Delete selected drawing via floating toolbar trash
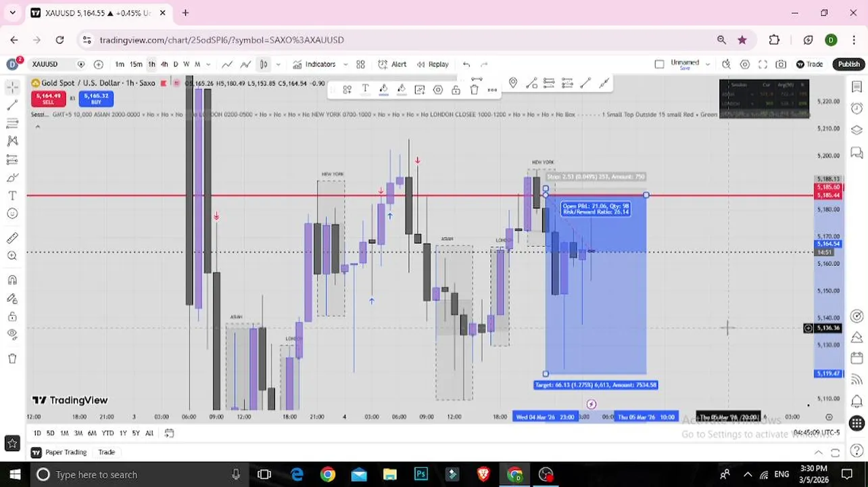Viewport: 868px width, 487px height. pos(475,89)
